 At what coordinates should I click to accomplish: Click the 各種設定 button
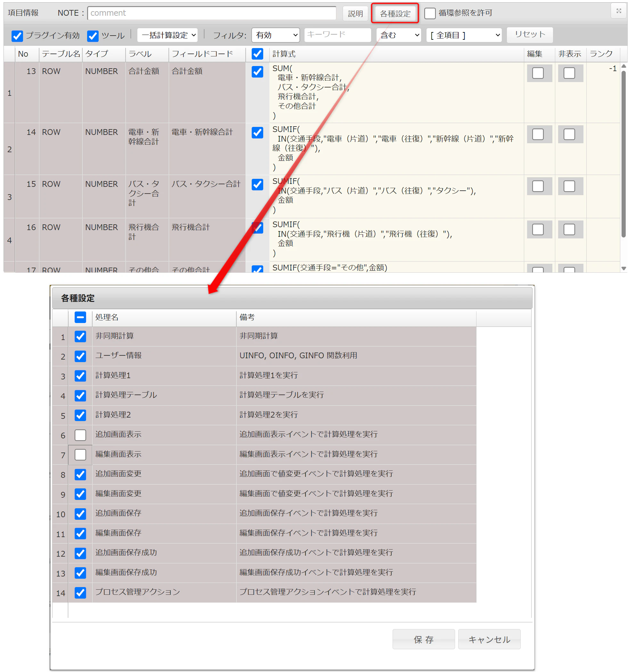[x=395, y=13]
